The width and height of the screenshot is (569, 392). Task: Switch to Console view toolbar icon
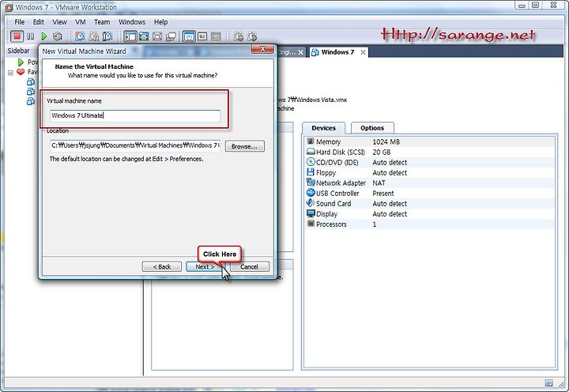(202, 36)
